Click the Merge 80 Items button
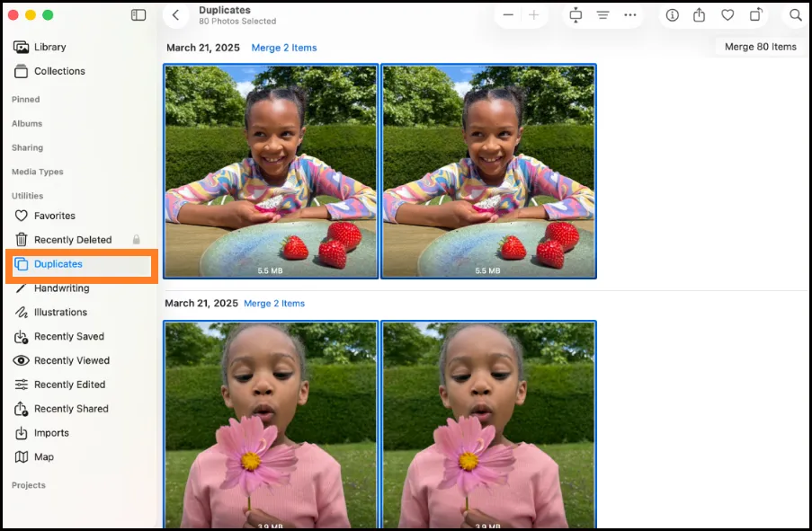This screenshot has height=531, width=812. [x=760, y=46]
